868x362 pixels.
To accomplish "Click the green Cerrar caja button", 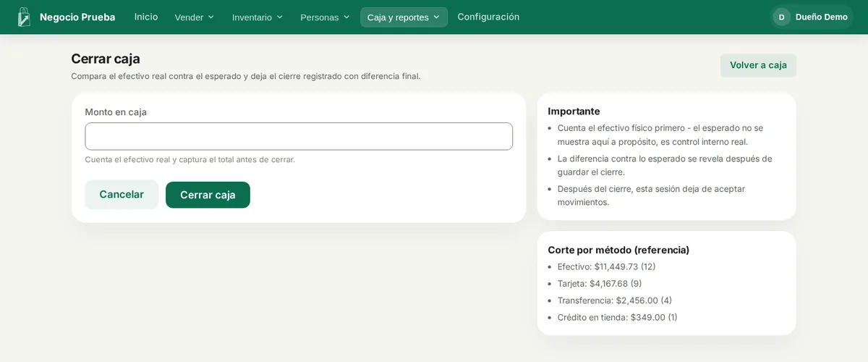I will pos(208,195).
